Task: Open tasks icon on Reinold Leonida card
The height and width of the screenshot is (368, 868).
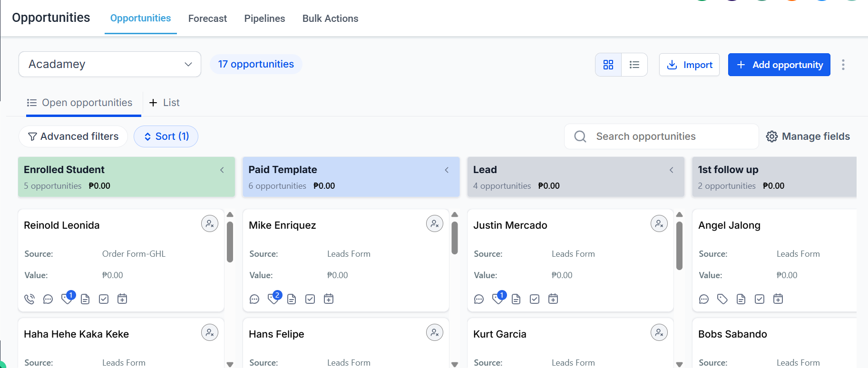Action: pyautogui.click(x=104, y=299)
